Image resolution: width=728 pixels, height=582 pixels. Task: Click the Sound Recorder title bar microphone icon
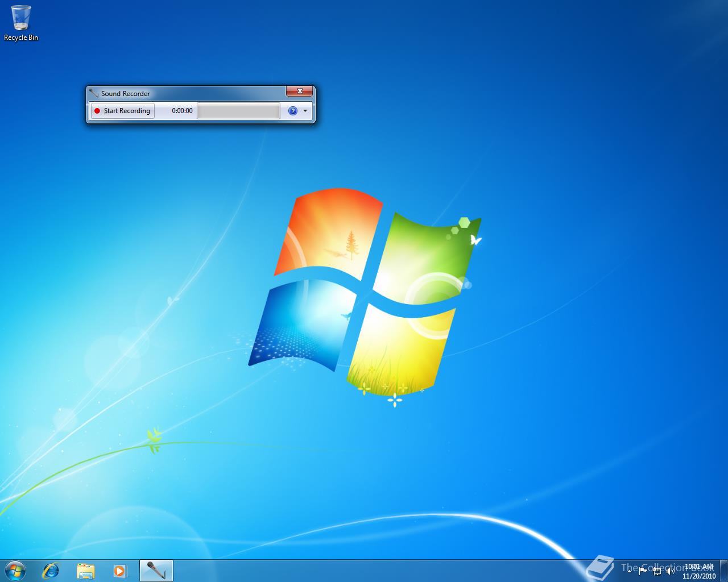94,93
